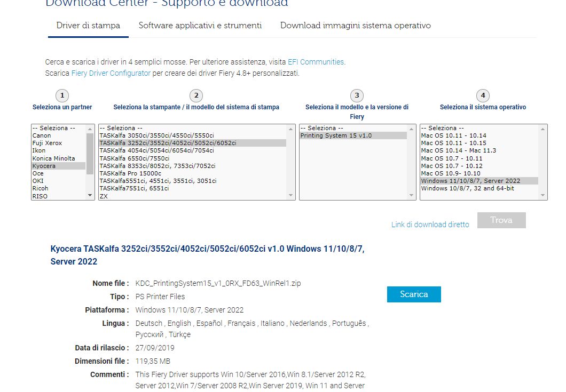The image size is (566, 392).
Task: Switch to the Driver di stampa tab
Action: pos(88,26)
